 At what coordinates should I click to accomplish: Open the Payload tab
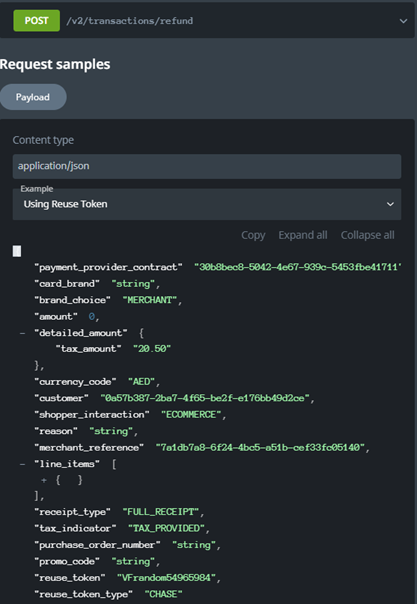click(33, 97)
